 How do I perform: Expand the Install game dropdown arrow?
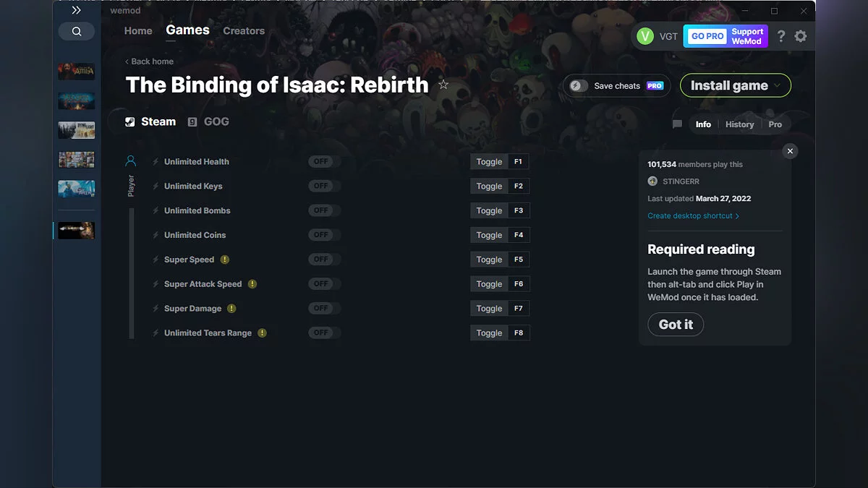(778, 85)
